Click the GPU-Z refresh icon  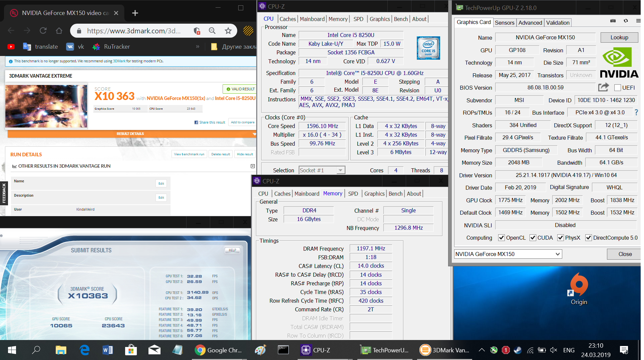pyautogui.click(x=626, y=21)
